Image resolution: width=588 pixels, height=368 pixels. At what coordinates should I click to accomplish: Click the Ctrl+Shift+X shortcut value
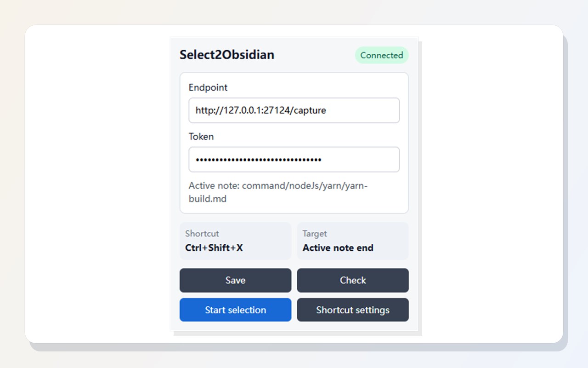(x=214, y=248)
